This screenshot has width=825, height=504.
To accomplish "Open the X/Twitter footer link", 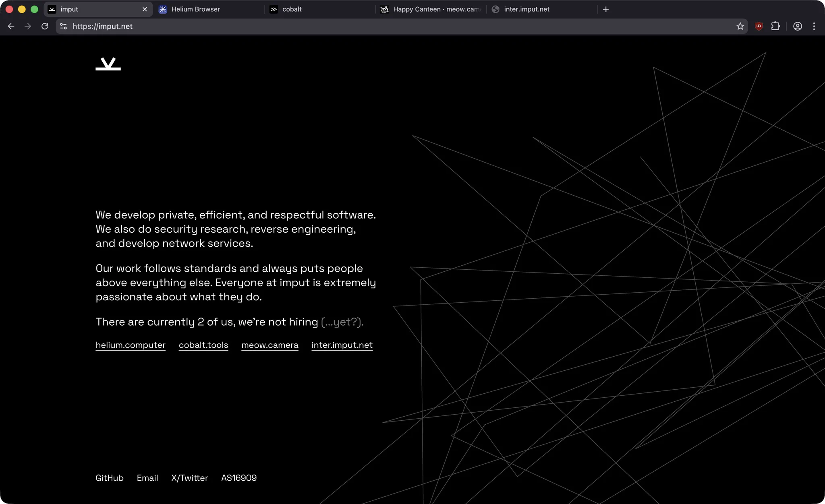I will point(190,478).
